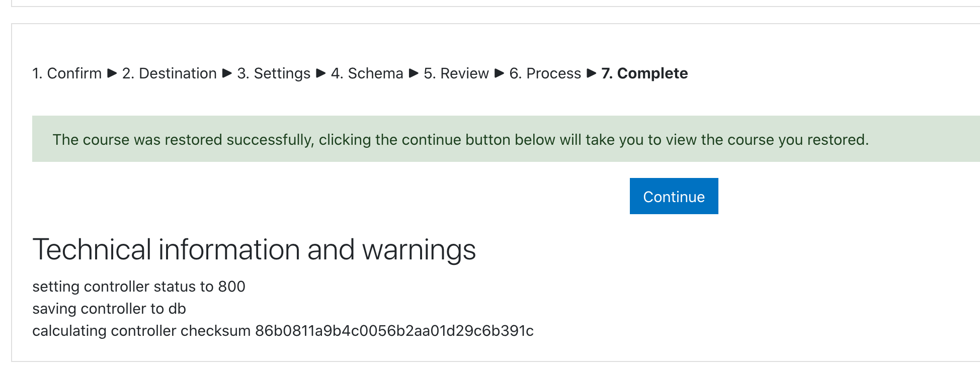The image size is (980, 368).
Task: Click the Continue button
Action: pos(674,196)
